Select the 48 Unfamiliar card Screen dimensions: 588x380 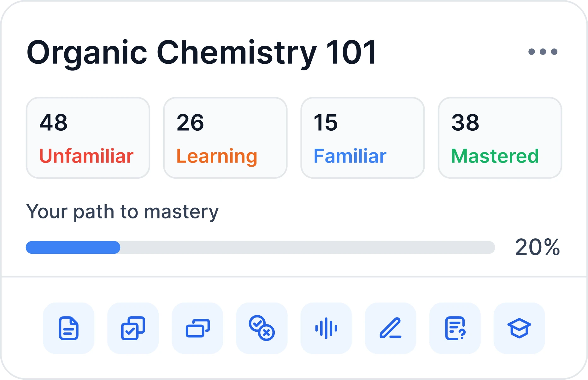pyautogui.click(x=88, y=138)
